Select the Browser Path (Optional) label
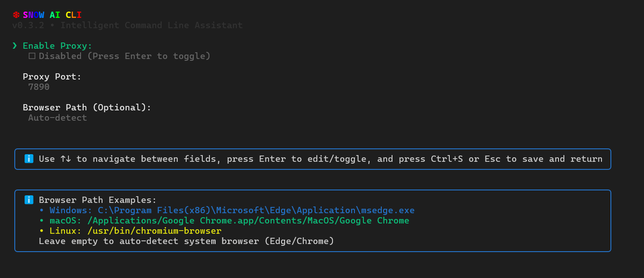 (87, 107)
